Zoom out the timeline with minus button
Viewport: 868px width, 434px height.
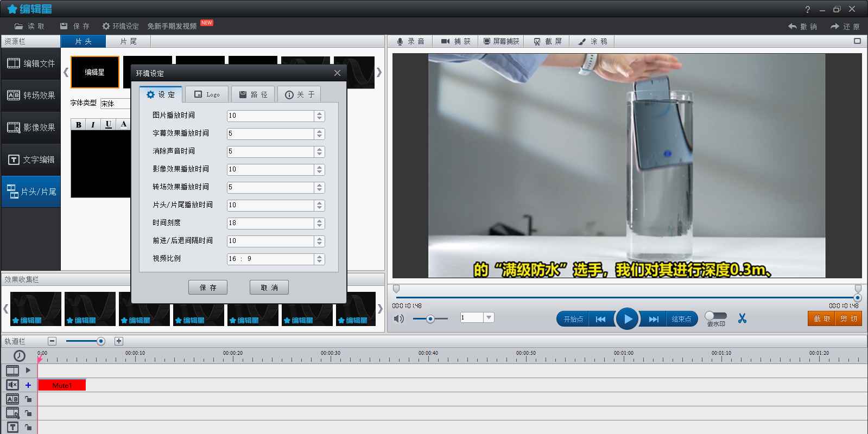click(x=52, y=341)
